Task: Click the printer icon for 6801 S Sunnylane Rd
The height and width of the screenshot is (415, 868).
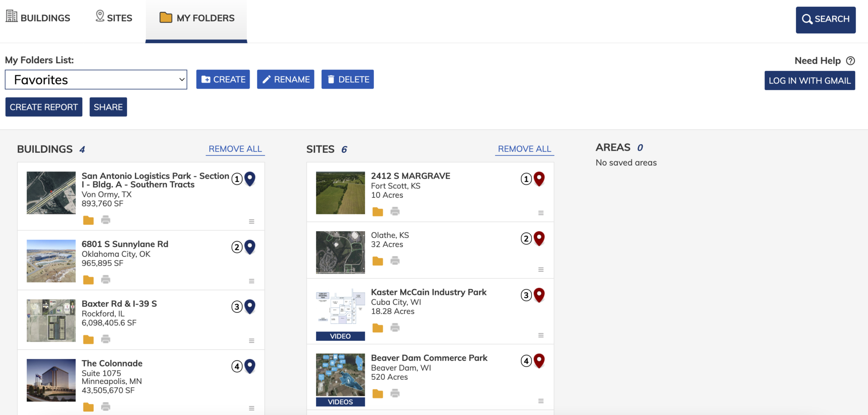Action: (106, 279)
